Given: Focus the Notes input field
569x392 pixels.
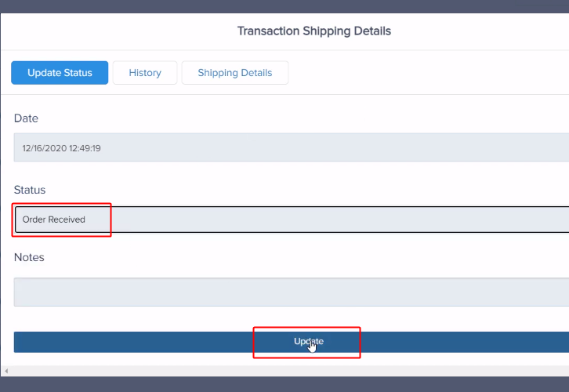Looking at the screenshot, I should tap(292, 292).
